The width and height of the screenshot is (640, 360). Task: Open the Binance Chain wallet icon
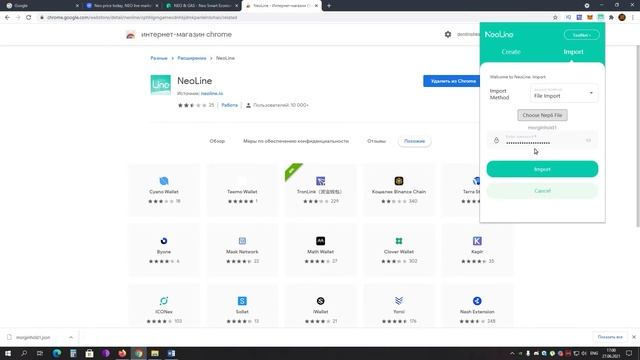coord(399,181)
